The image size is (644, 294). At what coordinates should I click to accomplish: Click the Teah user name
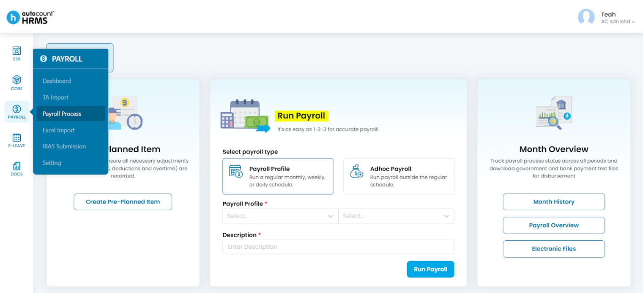point(608,14)
